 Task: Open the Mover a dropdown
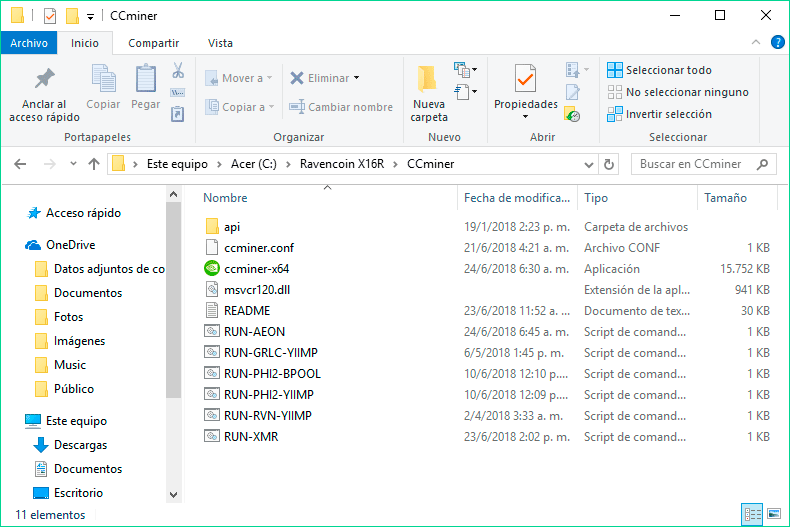(x=270, y=78)
